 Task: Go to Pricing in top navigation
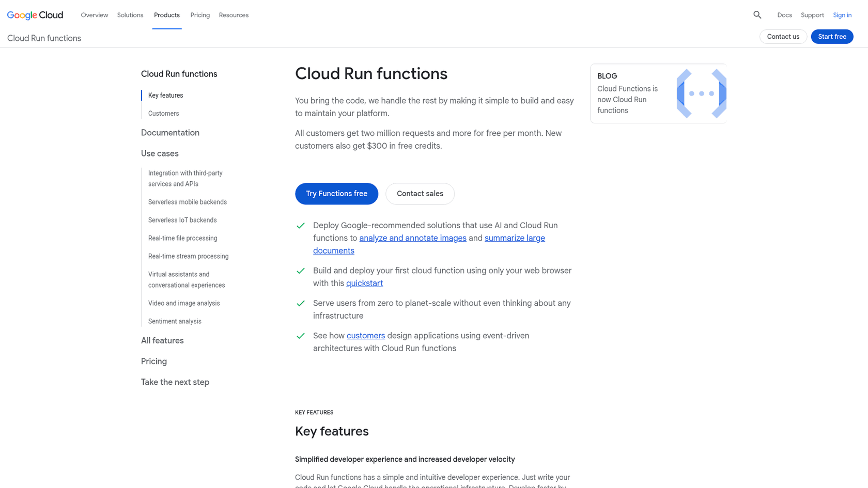point(200,15)
